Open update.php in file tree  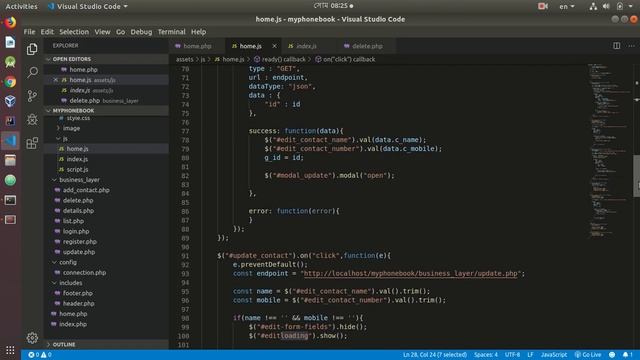click(79, 252)
